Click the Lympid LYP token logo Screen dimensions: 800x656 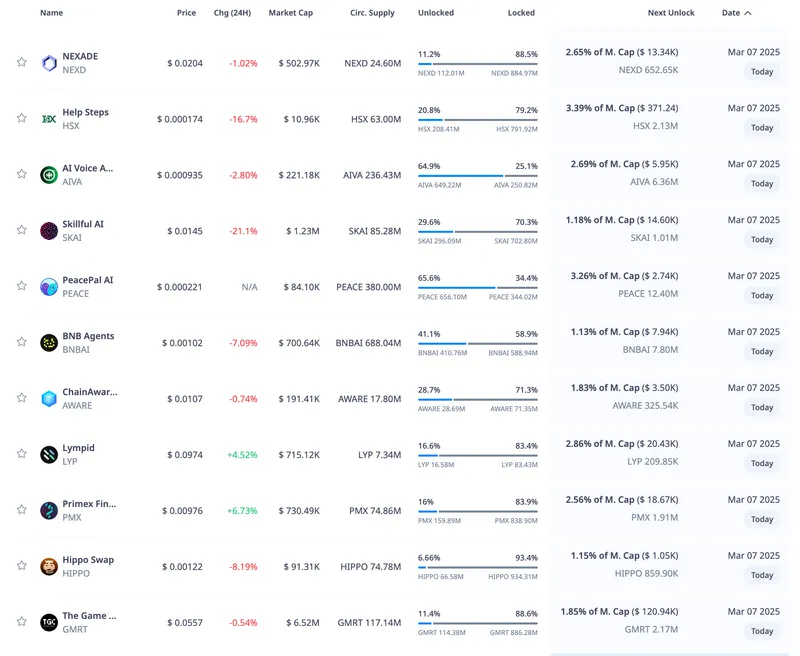click(x=49, y=455)
